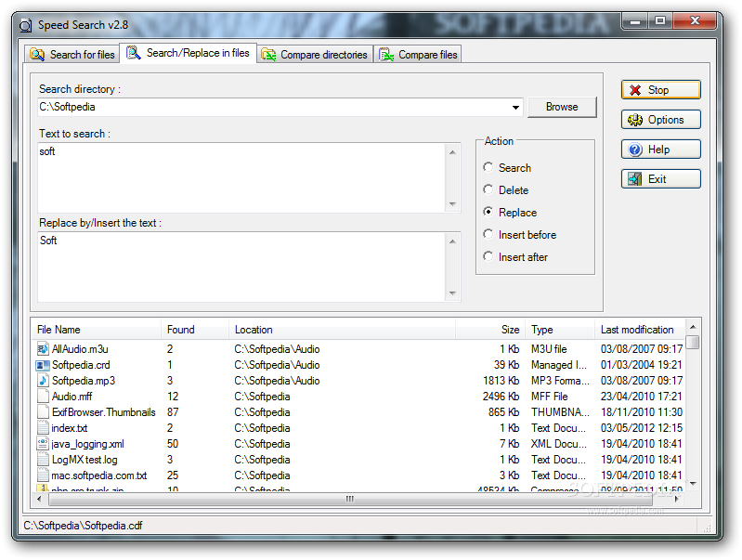
Task: Open the Search for files tab
Action: point(72,55)
